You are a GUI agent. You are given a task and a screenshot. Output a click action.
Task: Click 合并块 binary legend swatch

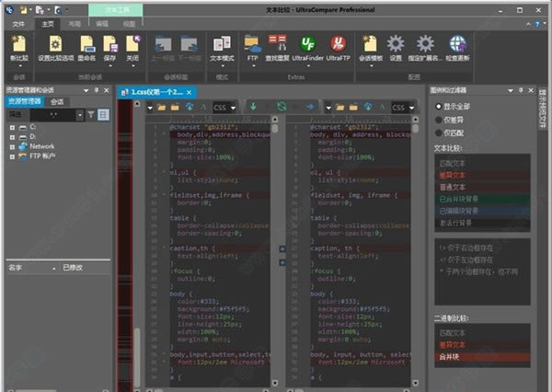(x=482, y=357)
